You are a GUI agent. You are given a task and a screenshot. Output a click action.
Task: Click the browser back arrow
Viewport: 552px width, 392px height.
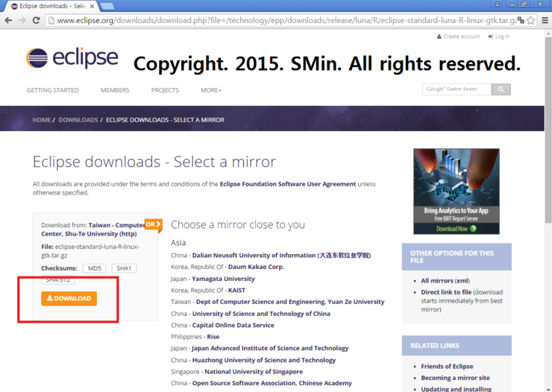coord(8,20)
